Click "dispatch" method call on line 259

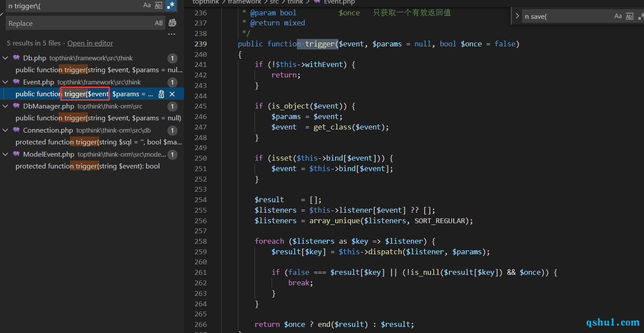pos(385,252)
